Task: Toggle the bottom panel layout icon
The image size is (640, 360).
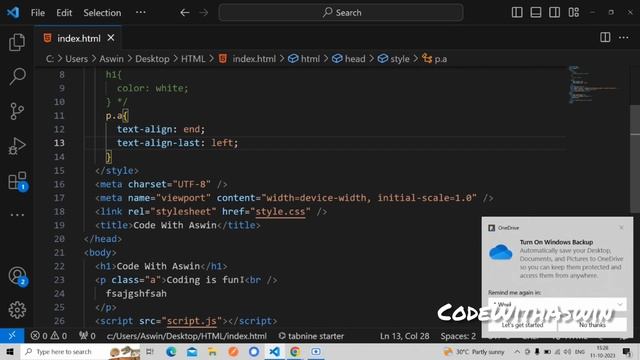Action: (x=536, y=12)
